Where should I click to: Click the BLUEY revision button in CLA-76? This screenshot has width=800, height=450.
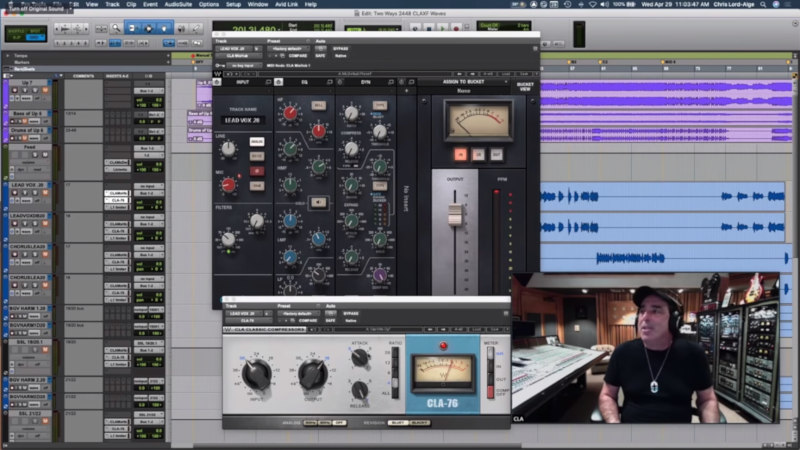398,423
